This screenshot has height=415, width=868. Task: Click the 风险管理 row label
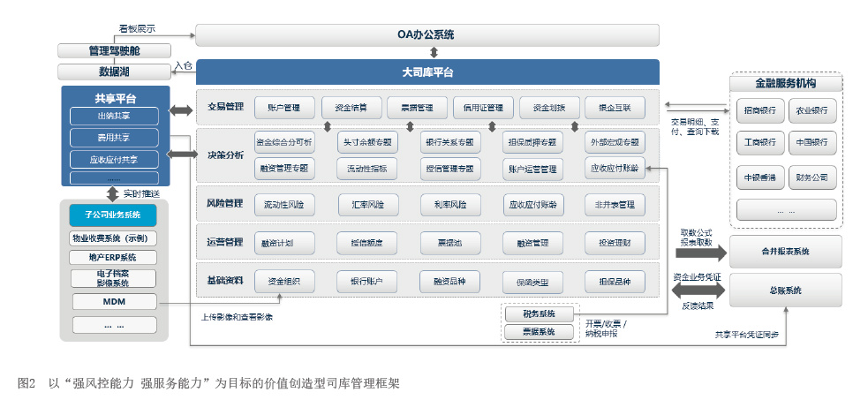225,204
